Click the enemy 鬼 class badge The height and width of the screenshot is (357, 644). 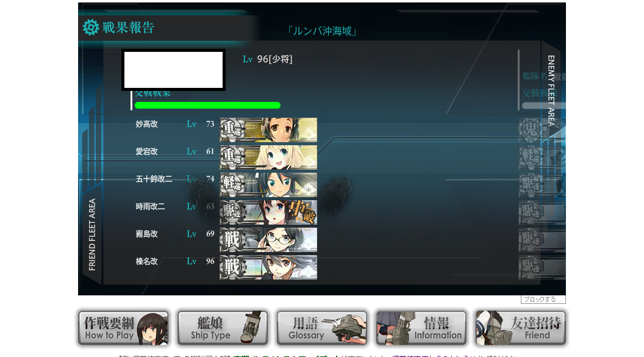(530, 130)
